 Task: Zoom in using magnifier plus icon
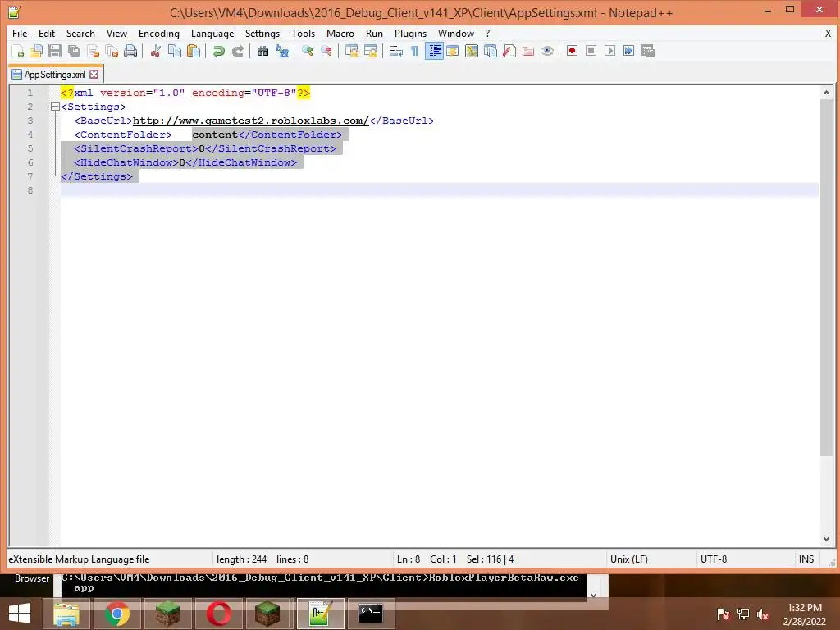pos(307,51)
